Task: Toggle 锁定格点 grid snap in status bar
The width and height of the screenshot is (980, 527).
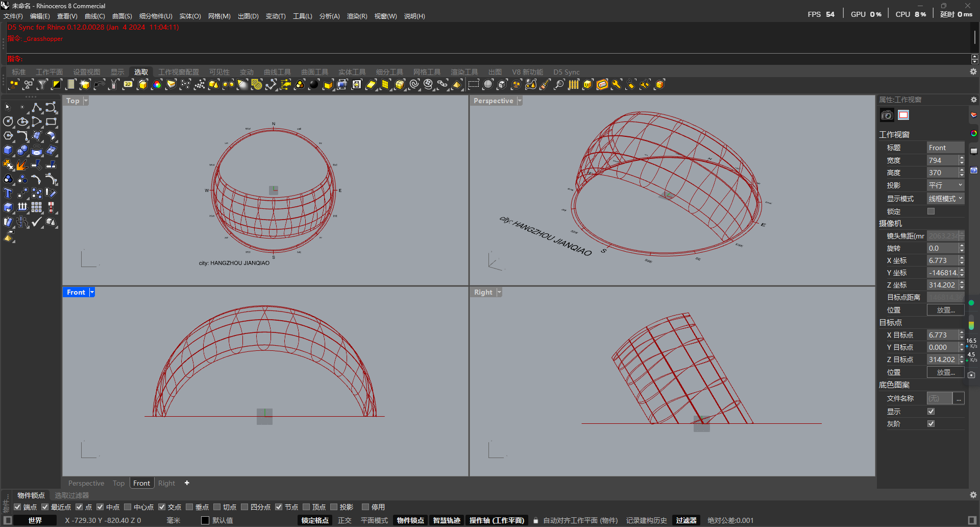Action: point(315,520)
